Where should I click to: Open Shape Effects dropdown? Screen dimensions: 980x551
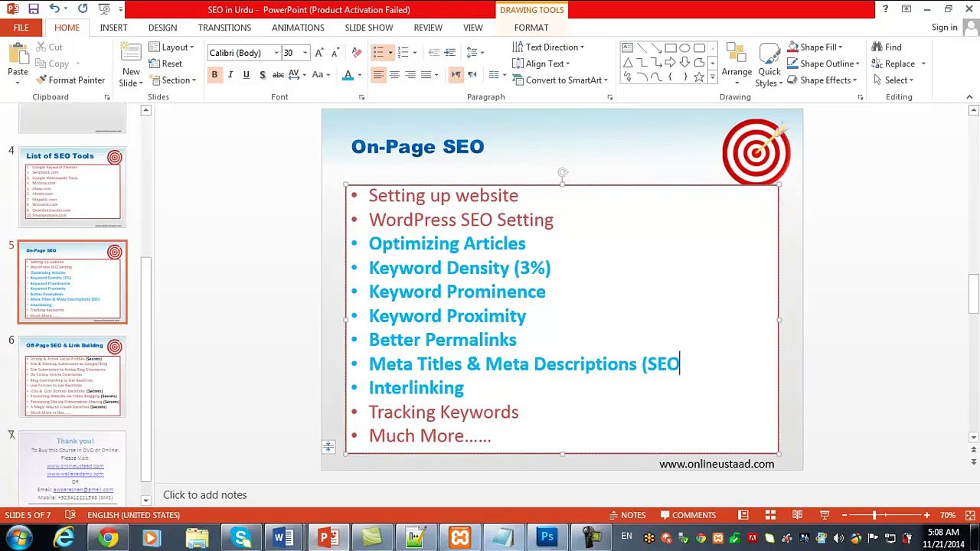click(822, 80)
